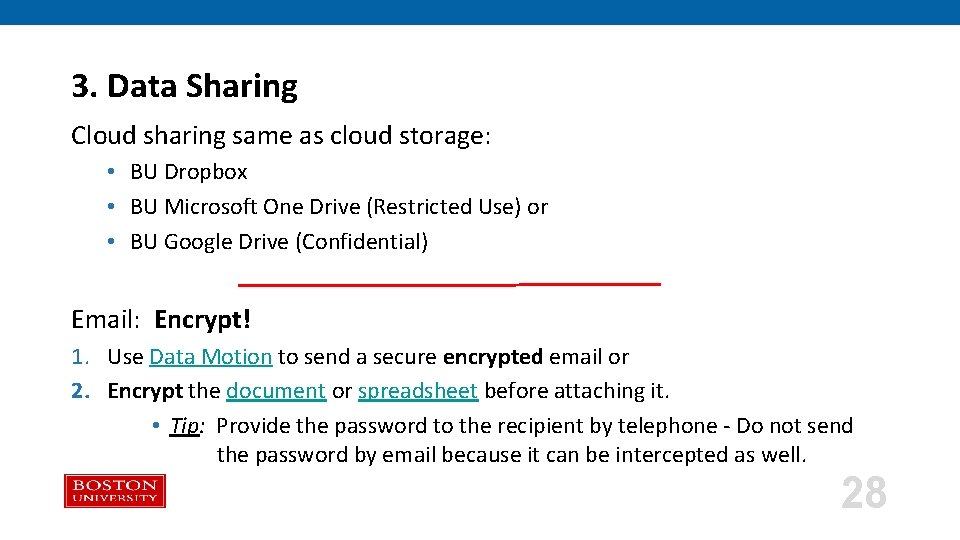The width and height of the screenshot is (960, 540).
Task: Click the numbered item 1 marker
Action: [x=80, y=357]
